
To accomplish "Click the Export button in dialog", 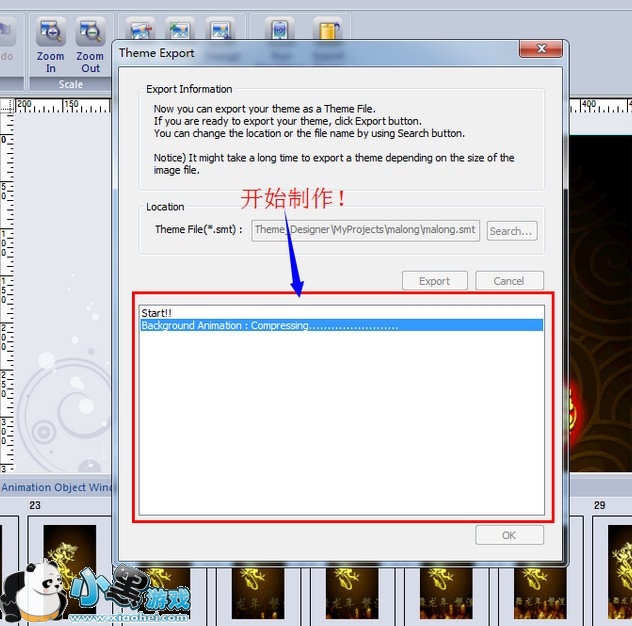I will [x=434, y=281].
